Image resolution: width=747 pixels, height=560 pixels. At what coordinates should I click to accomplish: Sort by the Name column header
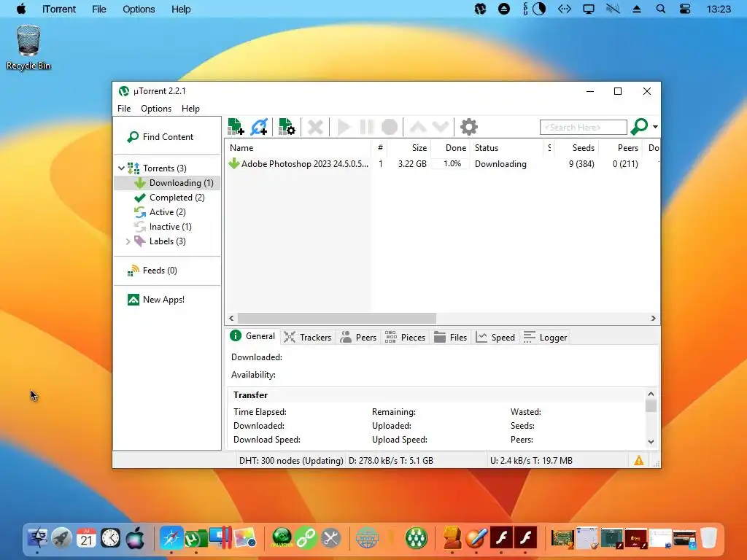(298, 148)
